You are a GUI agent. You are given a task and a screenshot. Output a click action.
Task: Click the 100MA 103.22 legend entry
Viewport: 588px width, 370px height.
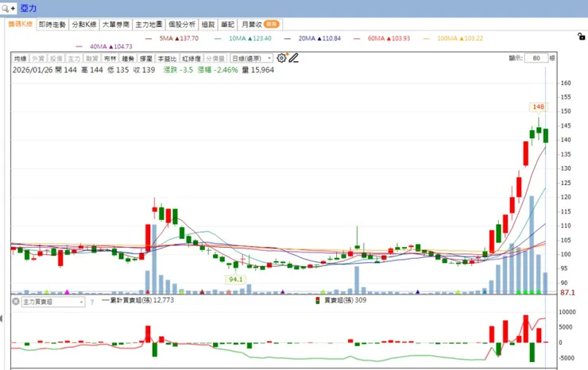(x=453, y=38)
